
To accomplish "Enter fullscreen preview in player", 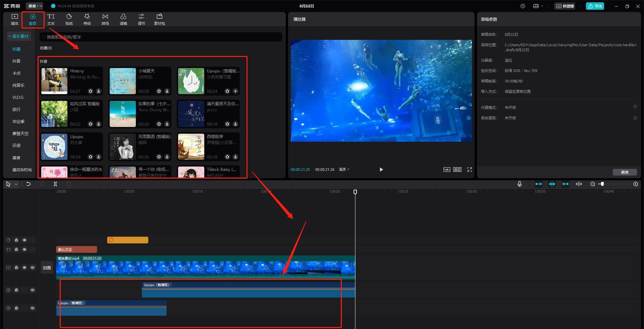I will (x=470, y=170).
